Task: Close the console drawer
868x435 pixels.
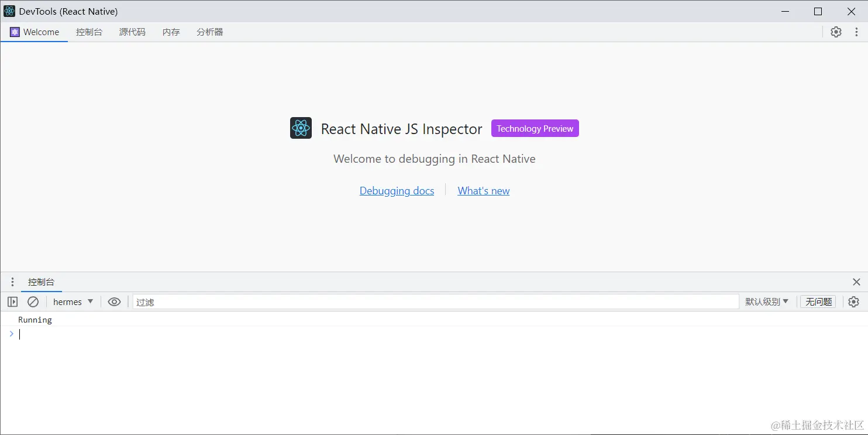Action: pos(856,282)
